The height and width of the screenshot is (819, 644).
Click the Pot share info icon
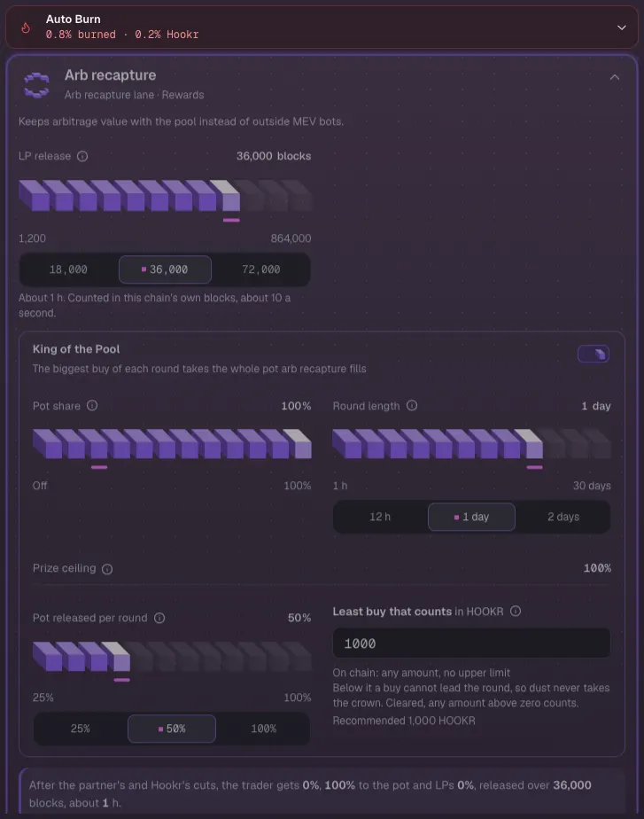pyautogui.click(x=92, y=405)
